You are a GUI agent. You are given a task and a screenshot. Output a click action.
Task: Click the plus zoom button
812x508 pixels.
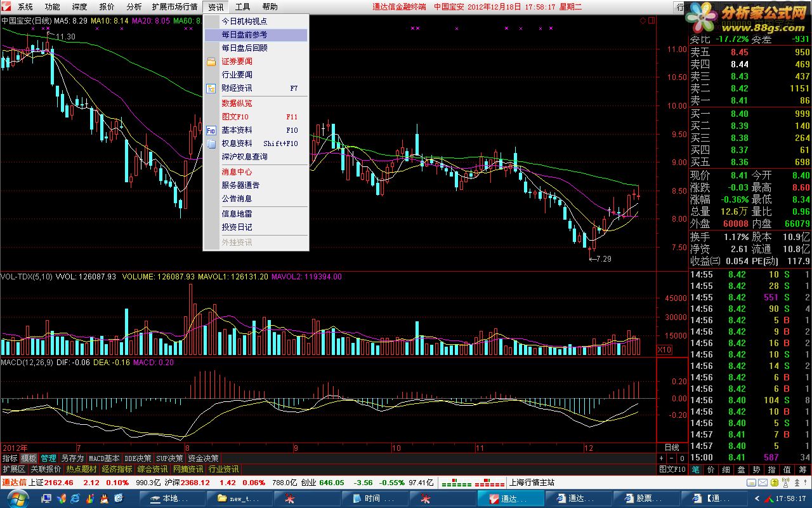pyautogui.click(x=661, y=458)
